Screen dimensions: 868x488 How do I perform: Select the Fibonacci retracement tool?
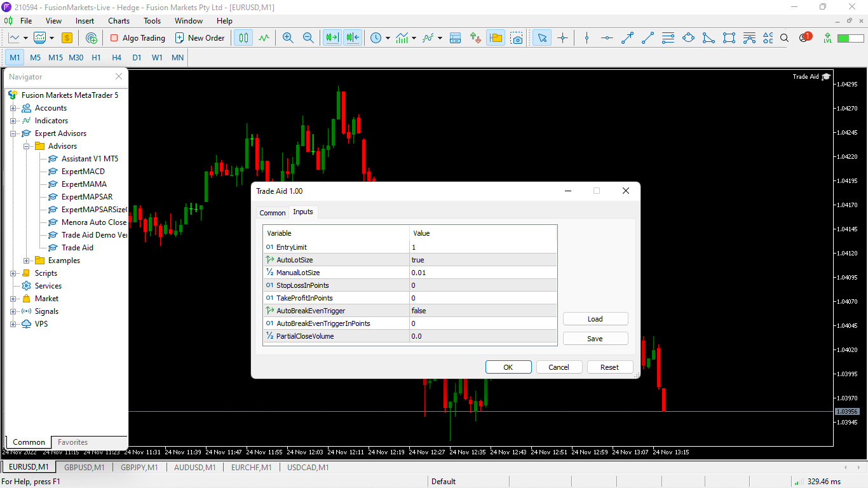click(x=749, y=38)
